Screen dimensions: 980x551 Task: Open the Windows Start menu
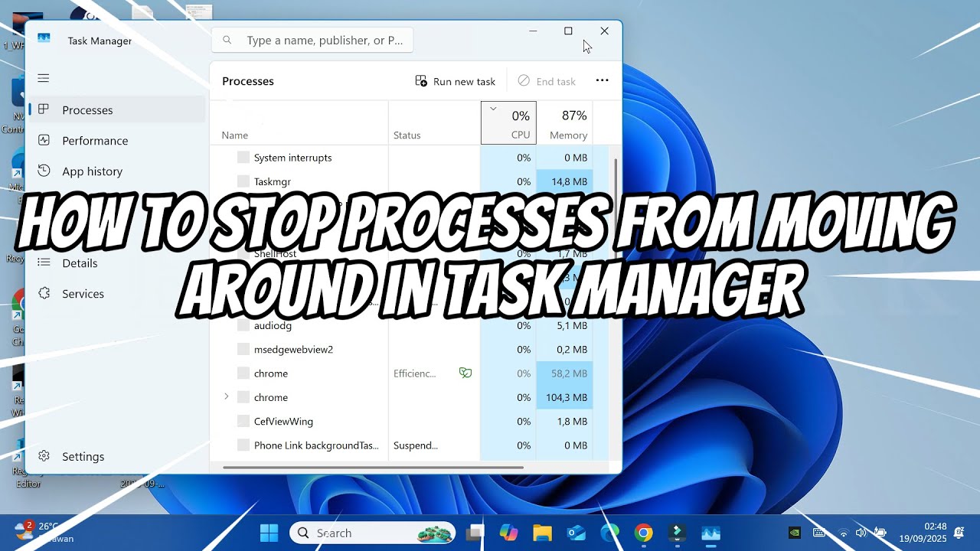[269, 533]
